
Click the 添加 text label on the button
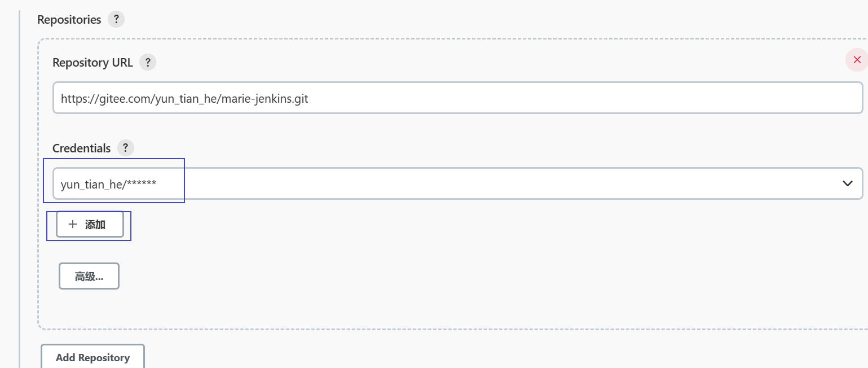click(x=95, y=225)
